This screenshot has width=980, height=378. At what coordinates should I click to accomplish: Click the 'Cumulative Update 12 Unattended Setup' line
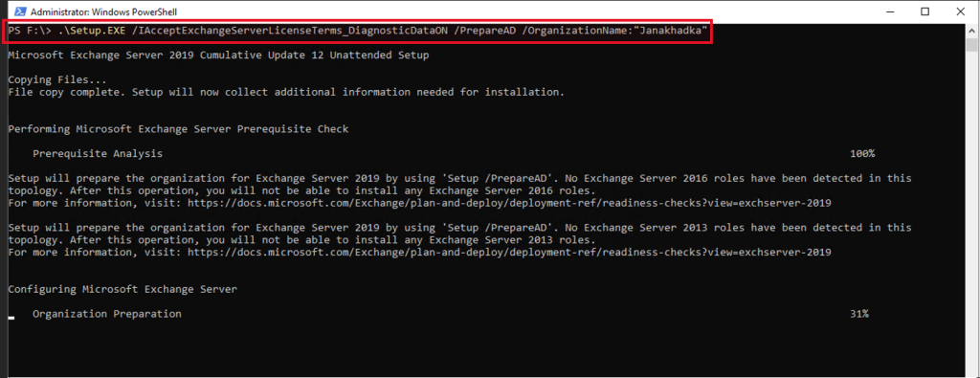(x=219, y=56)
